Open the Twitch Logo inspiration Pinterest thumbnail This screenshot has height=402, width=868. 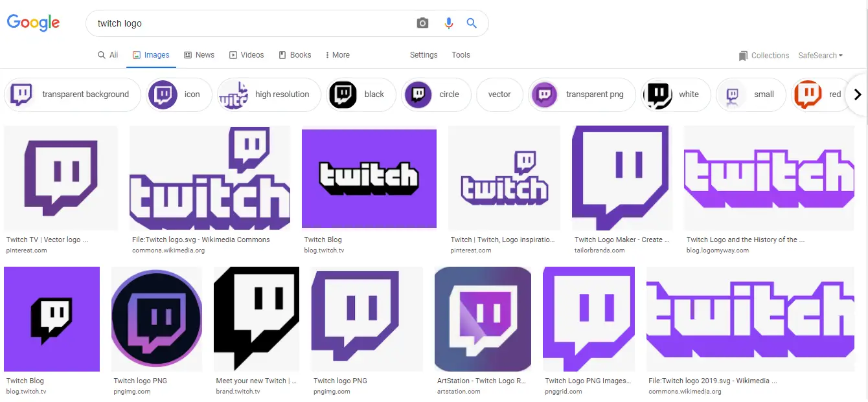504,178
